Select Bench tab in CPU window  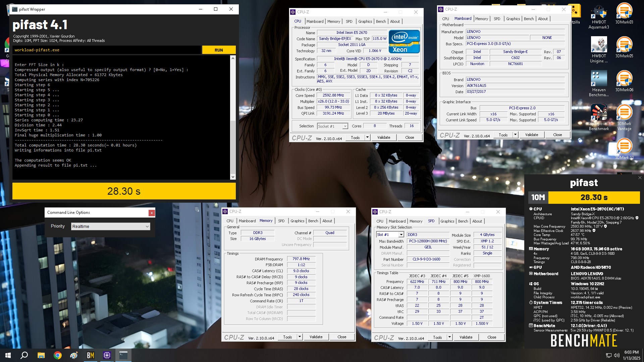point(381,21)
